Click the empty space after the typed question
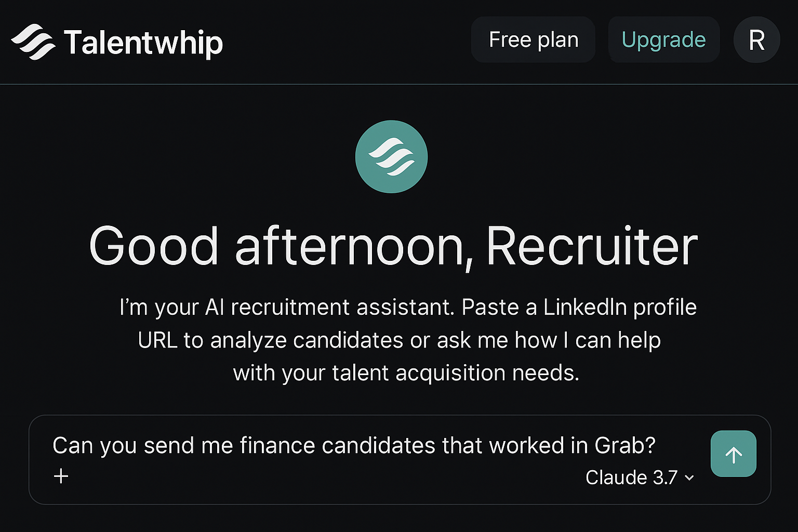The image size is (798, 532). 681,446
